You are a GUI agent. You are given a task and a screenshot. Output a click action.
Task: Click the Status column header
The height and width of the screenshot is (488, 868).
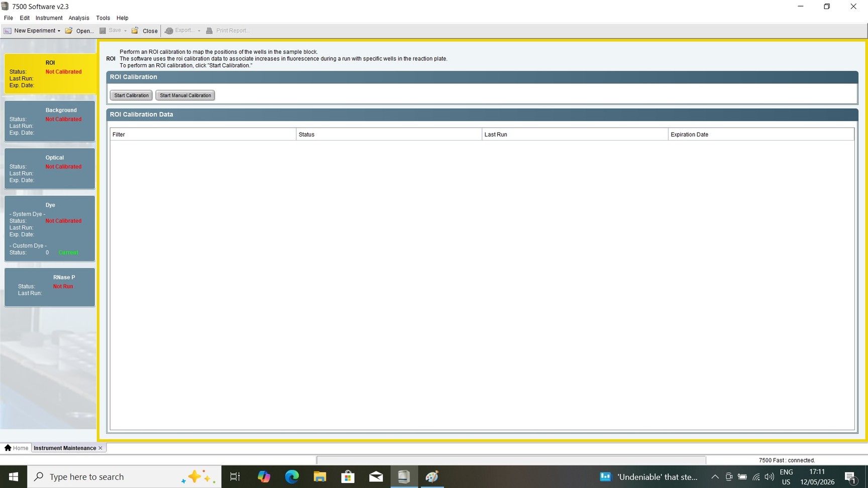[x=389, y=134]
